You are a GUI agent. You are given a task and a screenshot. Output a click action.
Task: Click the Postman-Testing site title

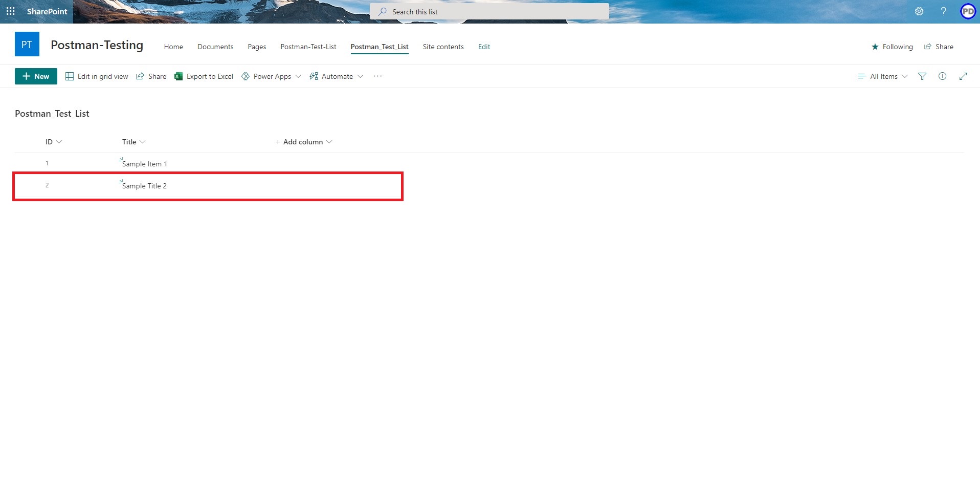click(97, 45)
